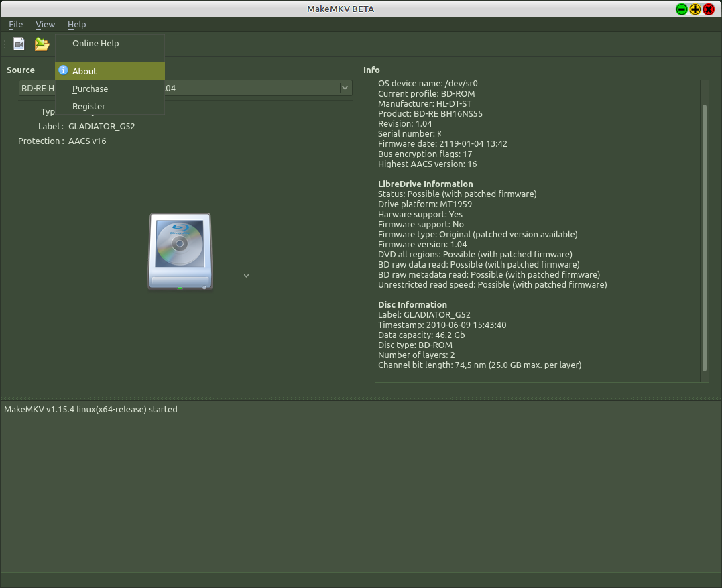Click the 'Highest AACS version: 16' line
Screen dimensions: 722x588
click(x=427, y=164)
